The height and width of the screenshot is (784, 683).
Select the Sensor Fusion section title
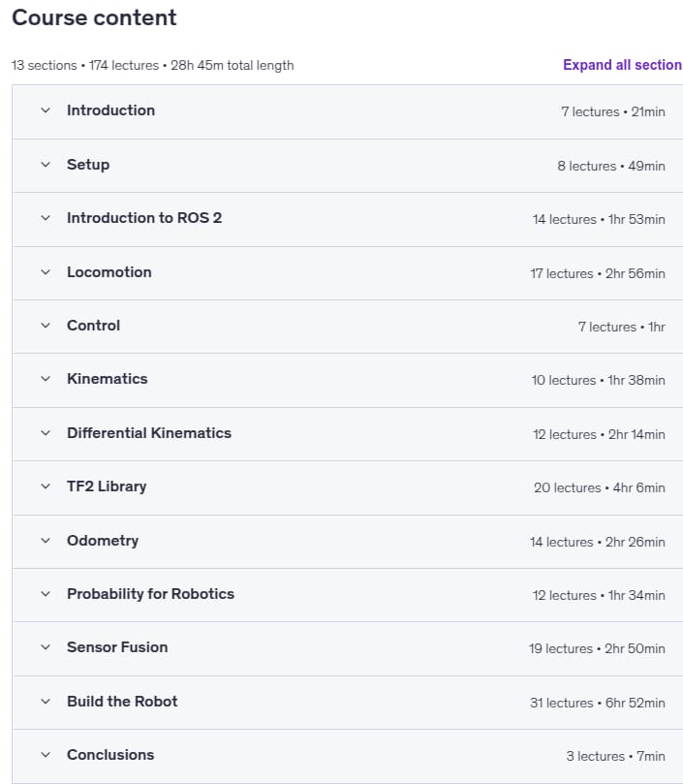click(x=117, y=647)
